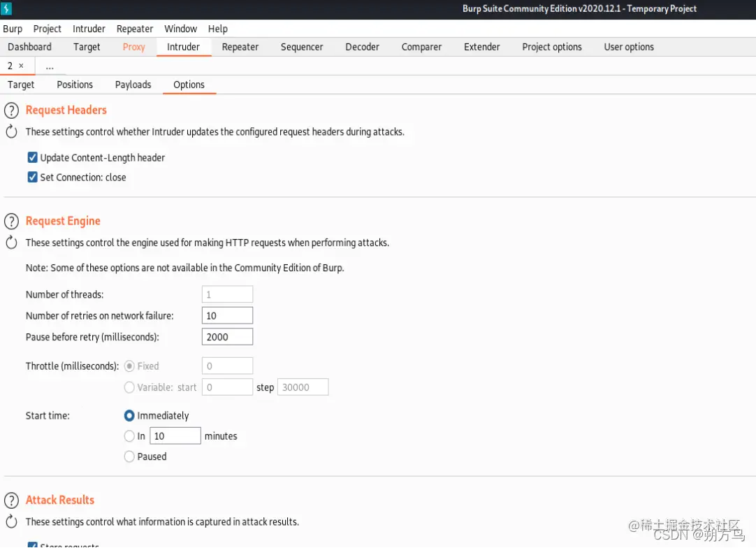The height and width of the screenshot is (548, 756).
Task: Open help for Request Headers section
Action: tap(12, 110)
